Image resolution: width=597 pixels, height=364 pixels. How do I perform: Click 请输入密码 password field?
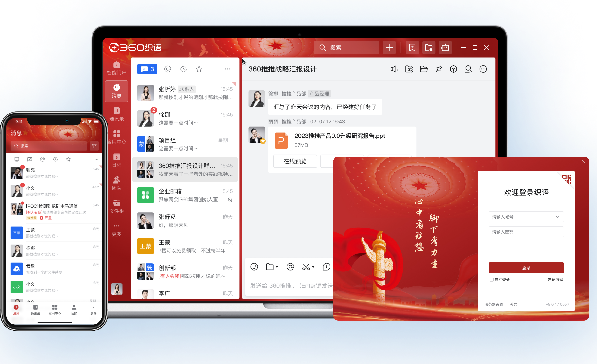(x=526, y=232)
